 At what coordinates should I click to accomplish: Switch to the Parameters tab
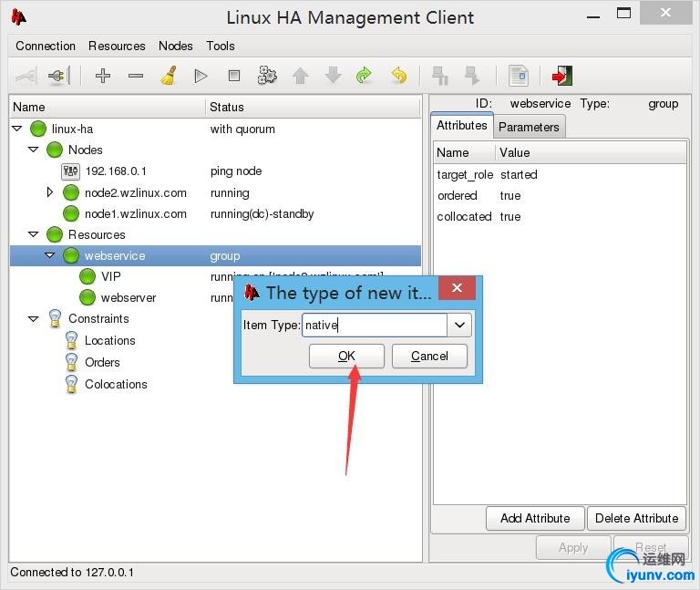click(529, 128)
